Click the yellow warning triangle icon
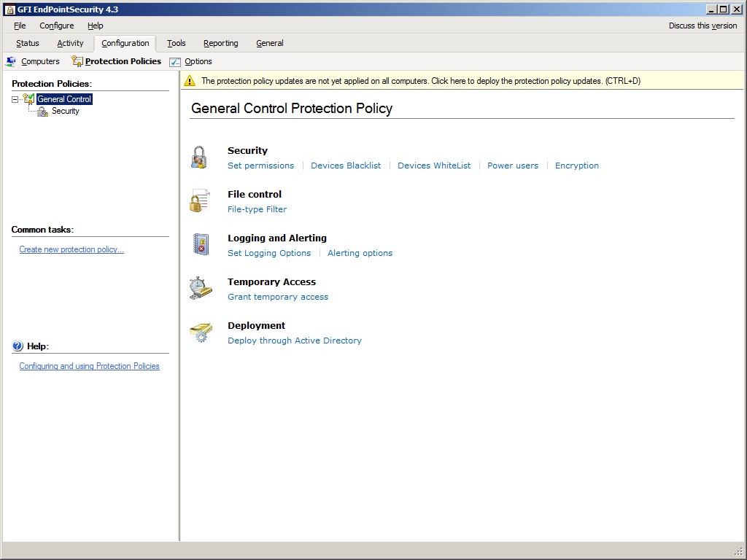The image size is (747, 560). (190, 81)
